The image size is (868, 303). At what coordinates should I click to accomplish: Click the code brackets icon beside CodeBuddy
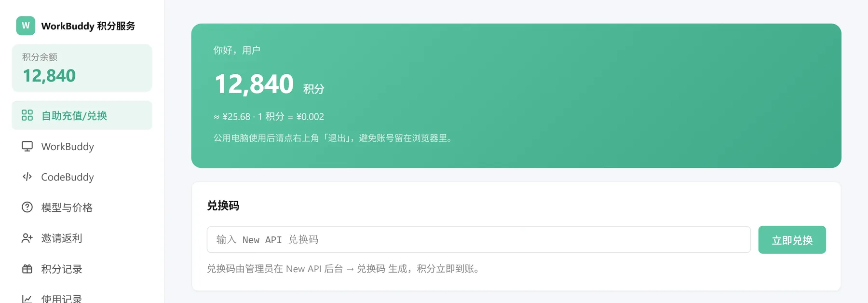pyautogui.click(x=27, y=177)
